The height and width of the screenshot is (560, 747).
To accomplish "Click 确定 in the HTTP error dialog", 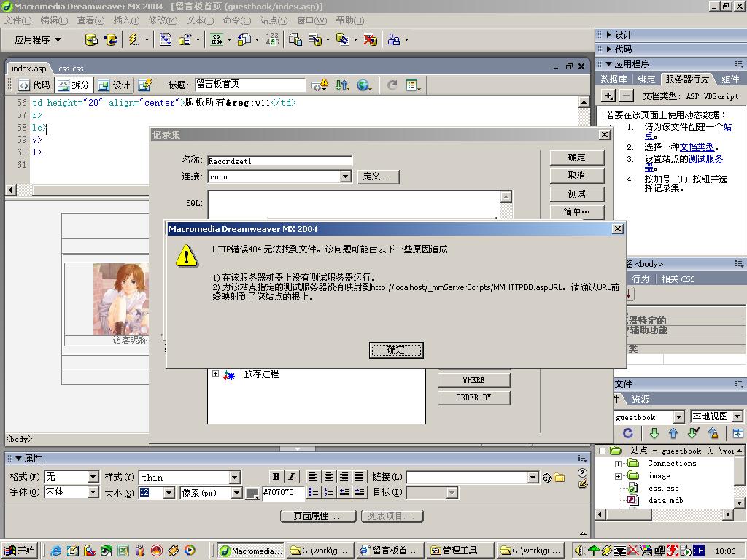I will (396, 350).
